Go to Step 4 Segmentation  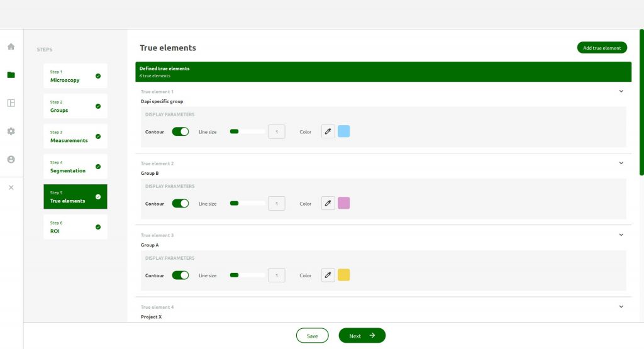[x=75, y=167]
